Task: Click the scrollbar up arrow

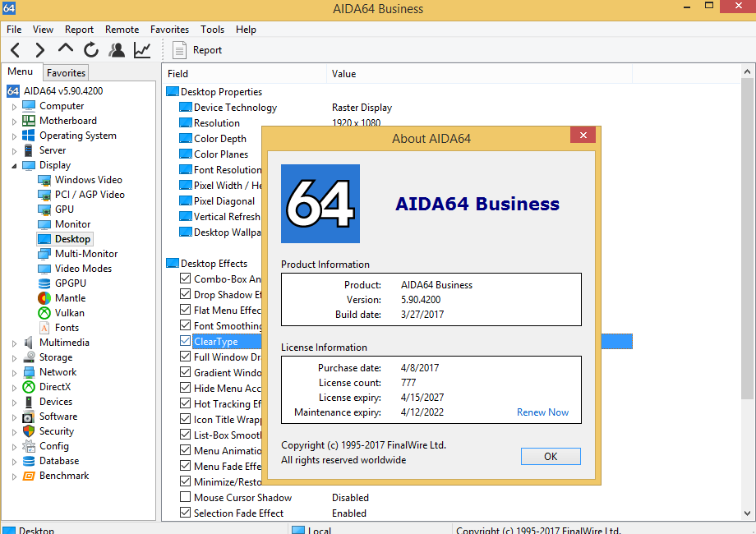Action: pyautogui.click(x=747, y=71)
